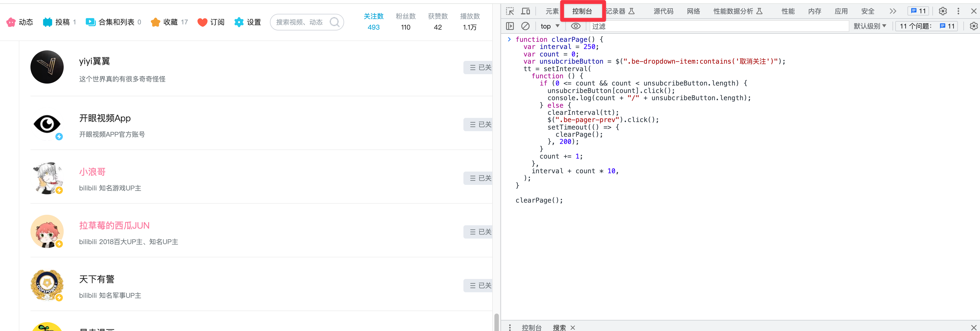This screenshot has height=331, width=980.
Task: Switch to the 网络 tab
Action: (693, 11)
